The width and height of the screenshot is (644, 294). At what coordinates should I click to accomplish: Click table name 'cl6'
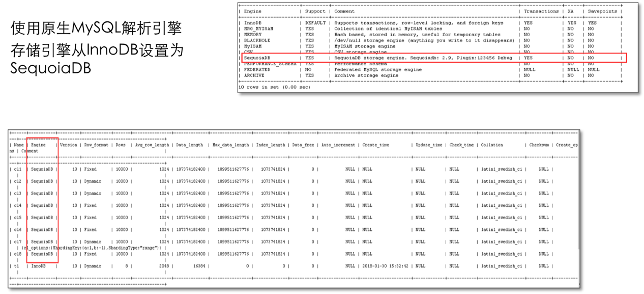[x=18, y=230]
